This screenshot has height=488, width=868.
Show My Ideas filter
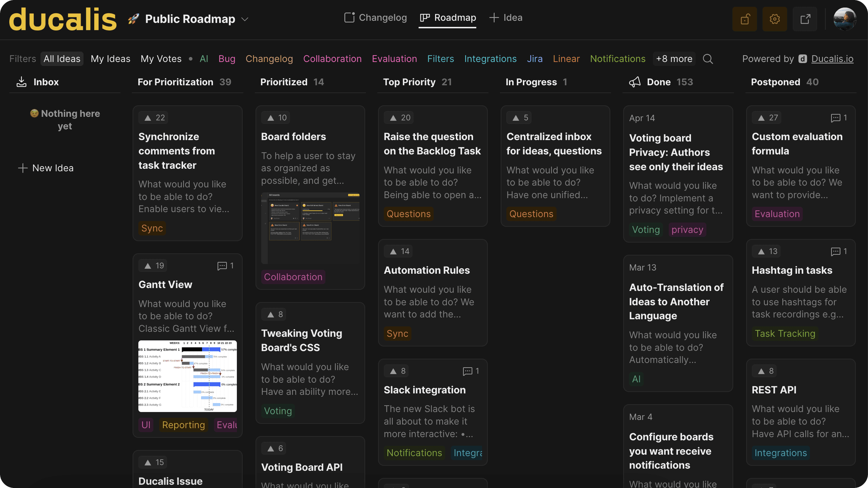111,59
